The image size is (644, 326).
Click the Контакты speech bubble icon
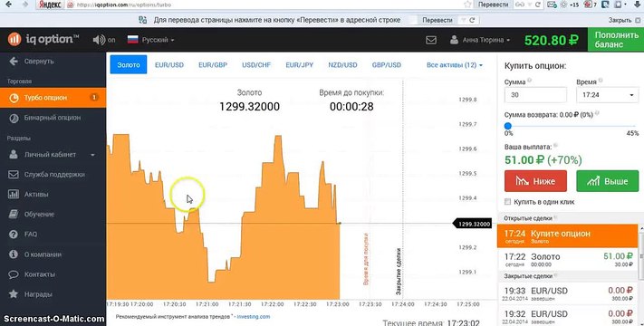coord(14,274)
